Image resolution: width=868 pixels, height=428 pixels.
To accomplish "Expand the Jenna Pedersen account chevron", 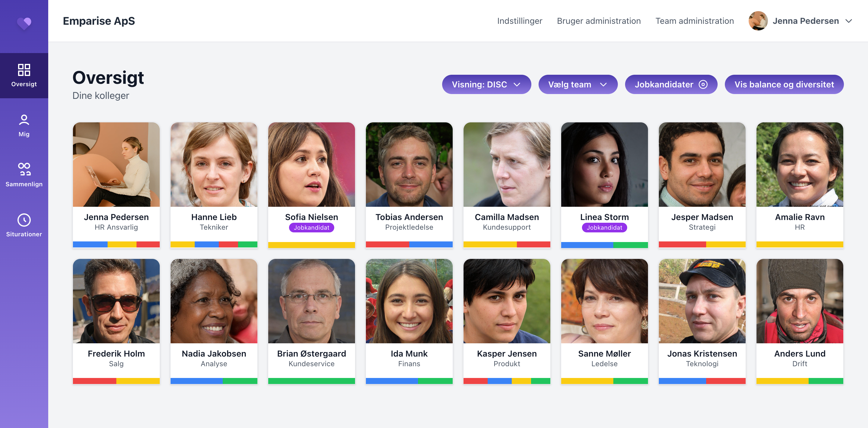I will click(x=849, y=21).
